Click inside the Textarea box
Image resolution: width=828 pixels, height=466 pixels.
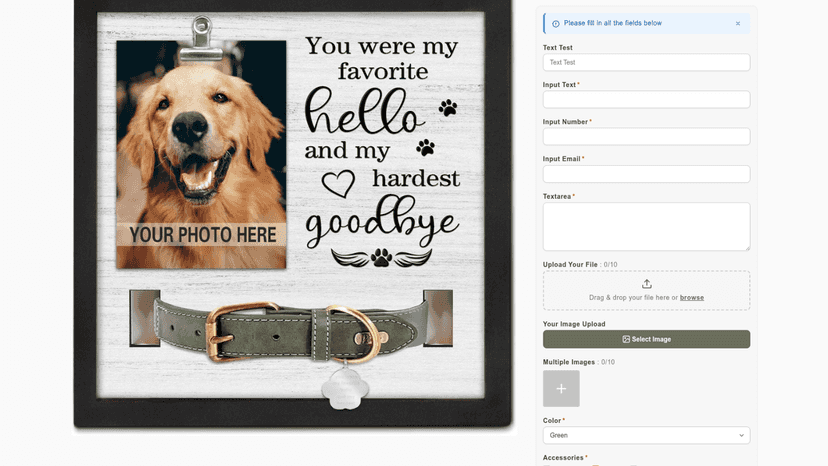pos(646,227)
